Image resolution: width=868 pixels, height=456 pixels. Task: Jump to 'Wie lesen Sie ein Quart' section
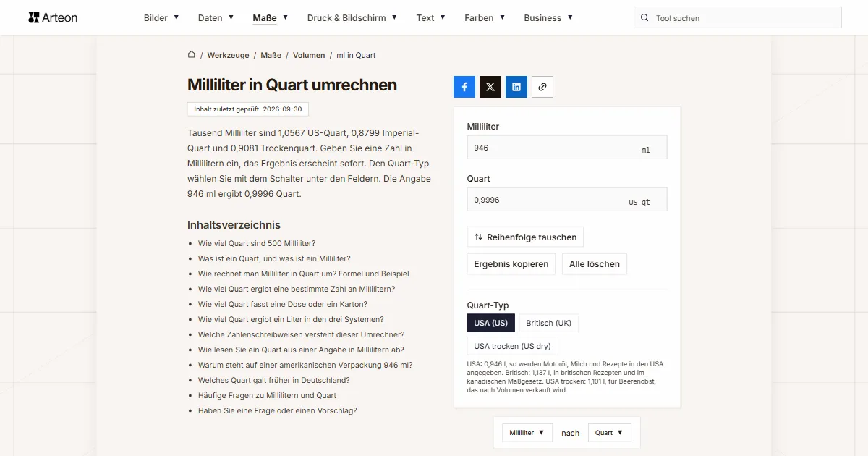pos(301,350)
